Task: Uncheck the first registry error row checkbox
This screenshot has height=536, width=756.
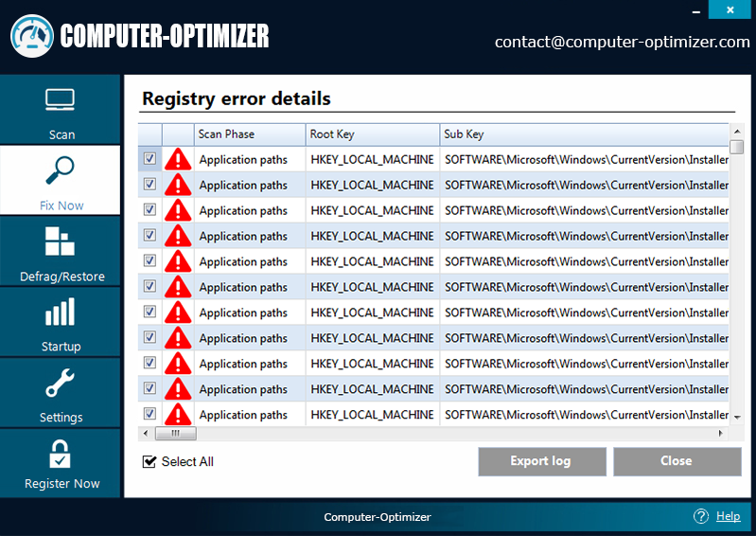Action: pos(149,158)
